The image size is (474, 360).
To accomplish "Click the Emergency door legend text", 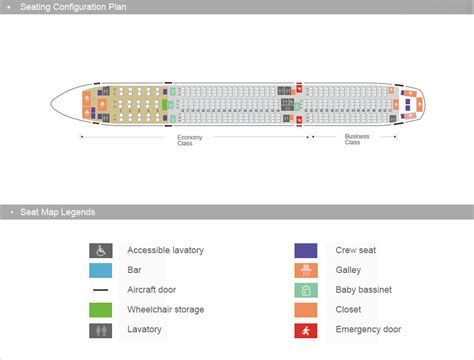I will [368, 329].
